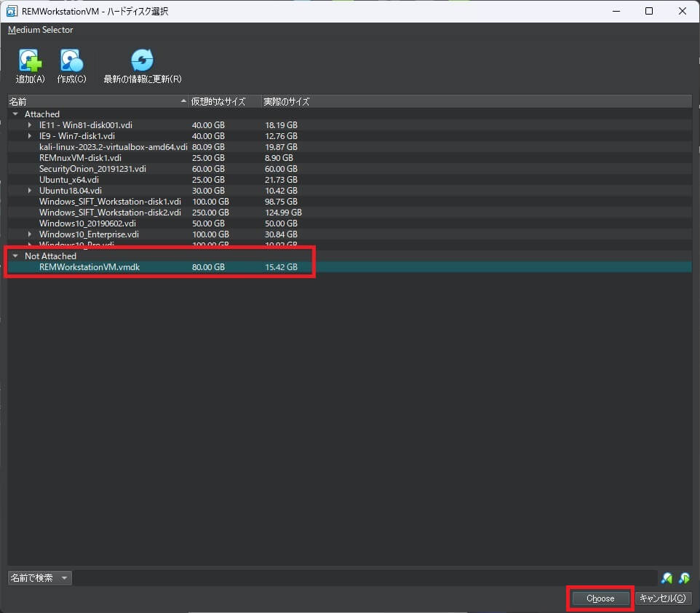
Task: Expand the IE11 - Win81-disk001.vdi entry
Action: click(x=30, y=125)
